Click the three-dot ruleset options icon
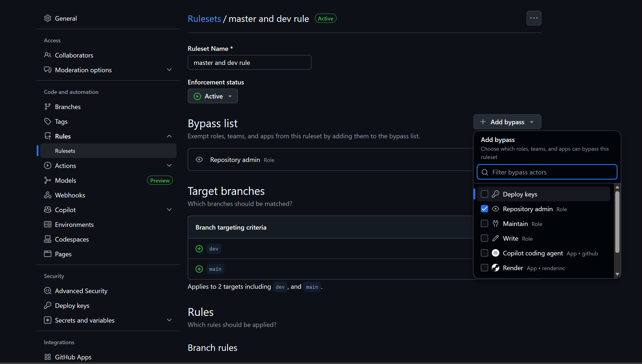Image resolution: width=642 pixels, height=364 pixels. coord(534,18)
